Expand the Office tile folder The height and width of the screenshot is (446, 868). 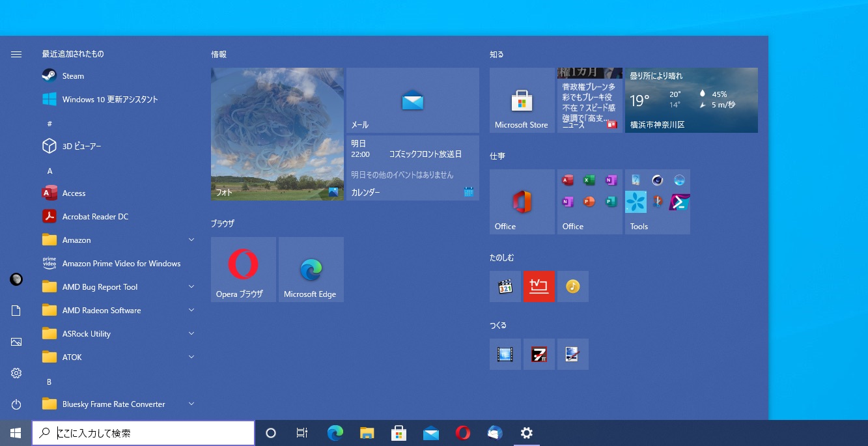coord(590,202)
